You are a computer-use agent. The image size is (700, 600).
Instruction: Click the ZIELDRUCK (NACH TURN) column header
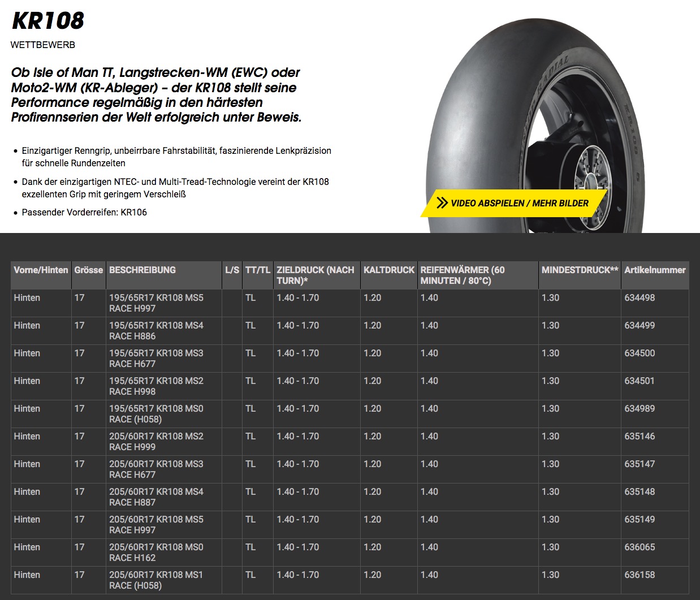[316, 275]
